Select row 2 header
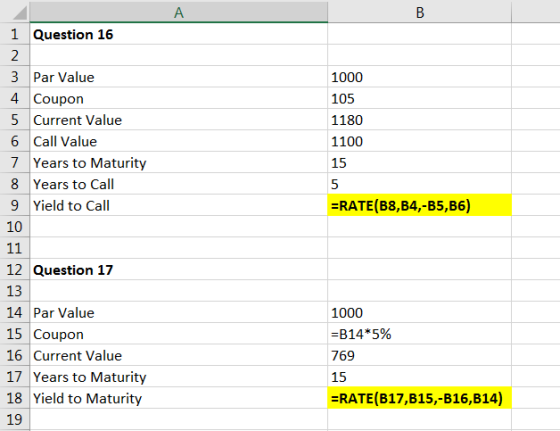Screen dimensions: 560x431 (15, 55)
